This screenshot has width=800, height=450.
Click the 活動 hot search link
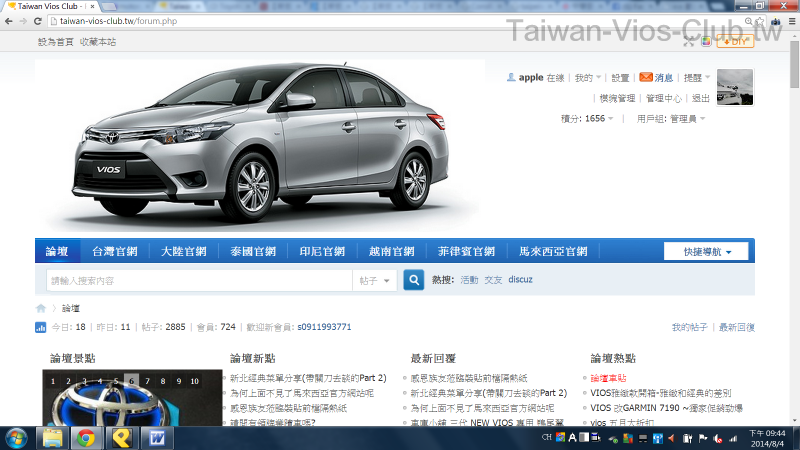[469, 280]
